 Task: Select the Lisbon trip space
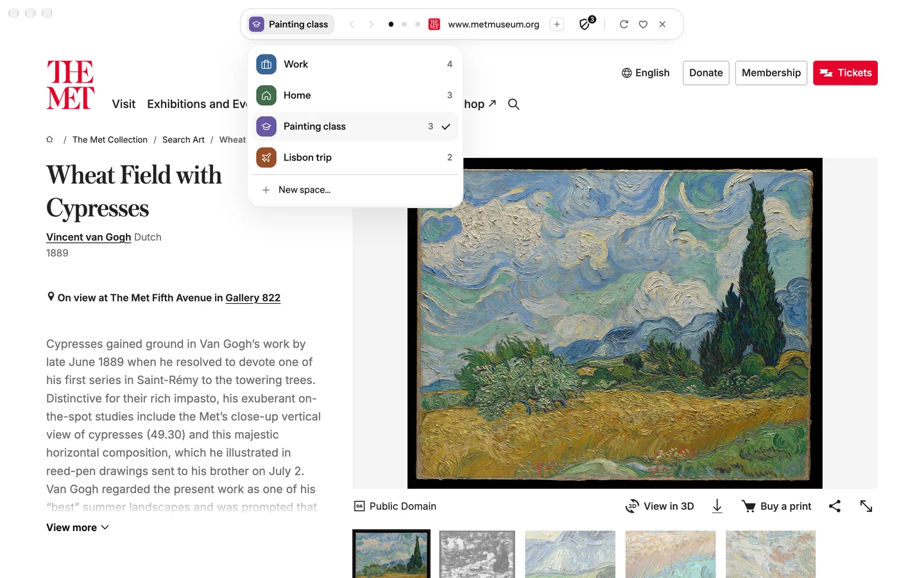click(355, 157)
